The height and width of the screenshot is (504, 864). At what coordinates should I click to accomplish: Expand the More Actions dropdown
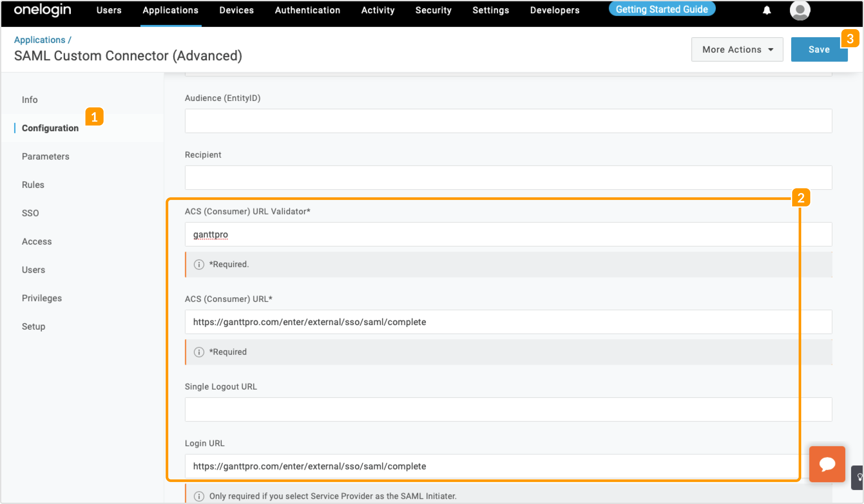[x=737, y=49]
